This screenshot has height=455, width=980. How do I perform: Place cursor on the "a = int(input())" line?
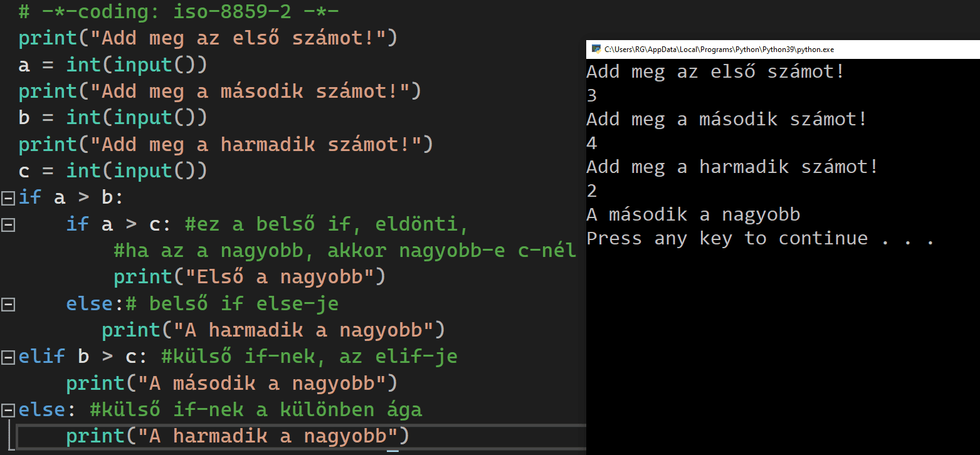click(x=112, y=65)
